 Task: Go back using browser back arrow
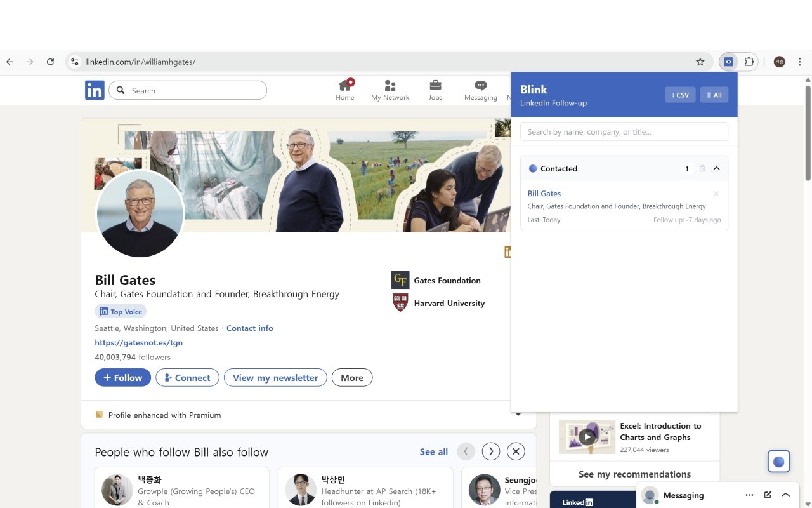10,62
